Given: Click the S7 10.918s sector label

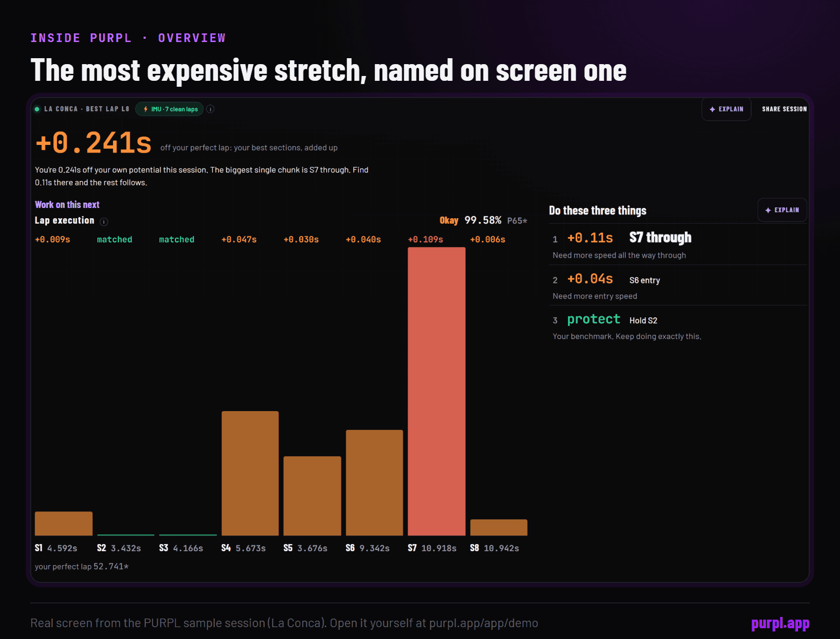Looking at the screenshot, I should [432, 548].
